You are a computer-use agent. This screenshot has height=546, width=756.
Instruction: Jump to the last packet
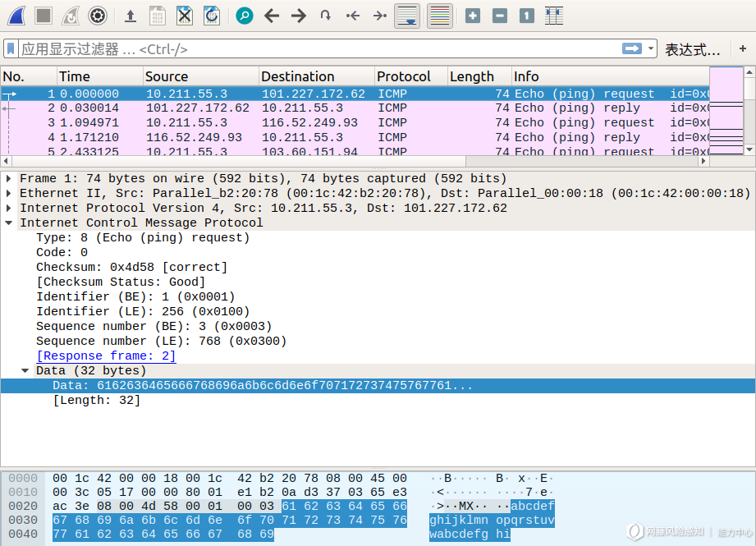380,16
